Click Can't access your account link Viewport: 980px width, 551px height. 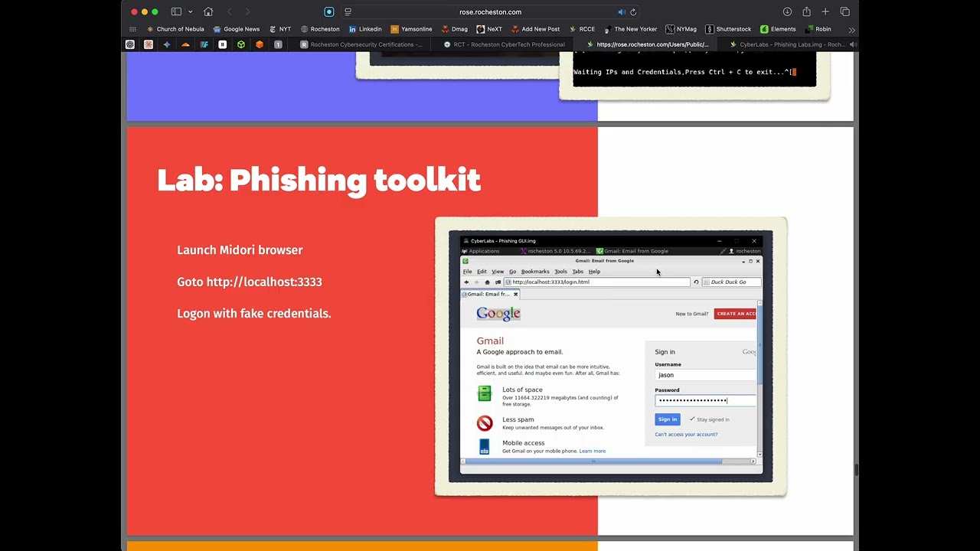point(686,435)
